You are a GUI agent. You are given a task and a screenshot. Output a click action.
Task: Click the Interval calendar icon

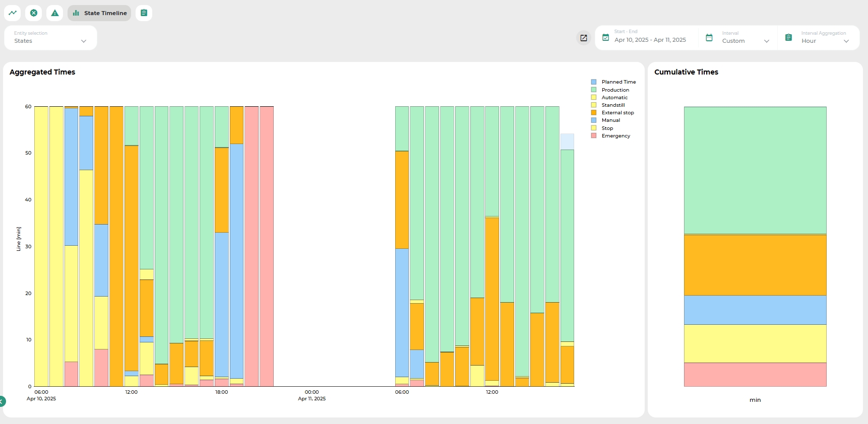coord(709,38)
